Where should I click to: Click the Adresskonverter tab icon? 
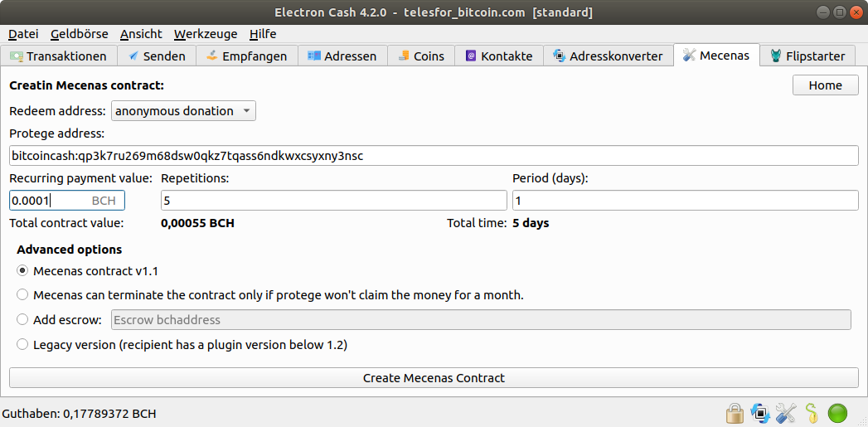tap(559, 56)
